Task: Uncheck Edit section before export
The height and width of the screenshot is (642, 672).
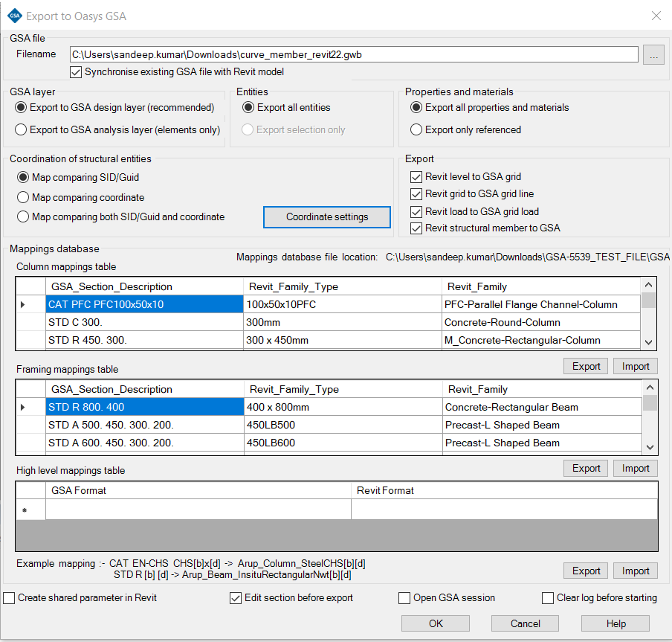Action: (235, 597)
